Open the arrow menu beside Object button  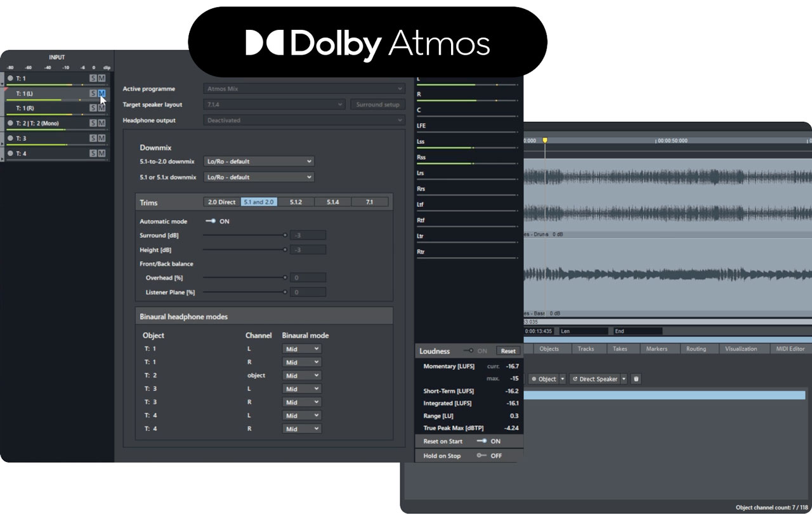pyautogui.click(x=562, y=379)
